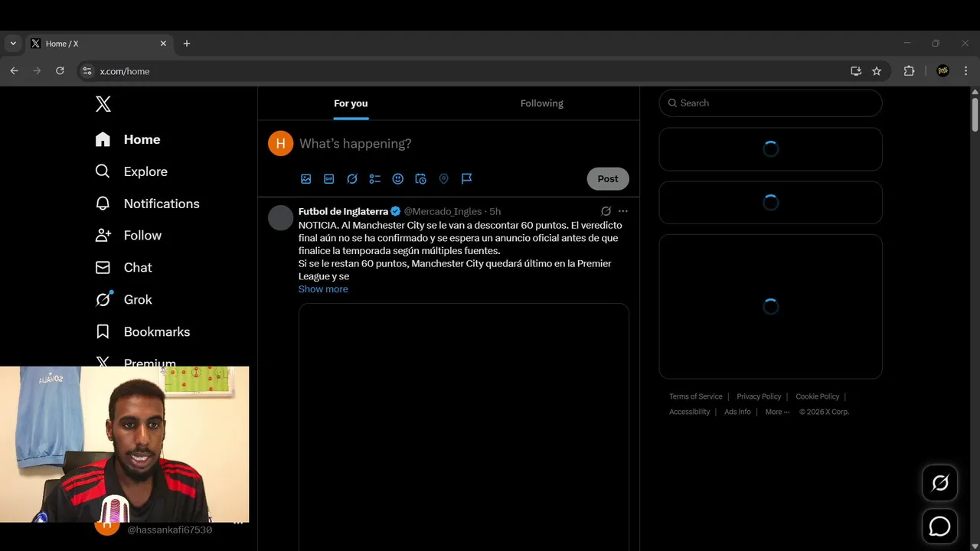Click the orange H profile avatar in composer
The height and width of the screenshot is (551, 980).
(x=281, y=143)
